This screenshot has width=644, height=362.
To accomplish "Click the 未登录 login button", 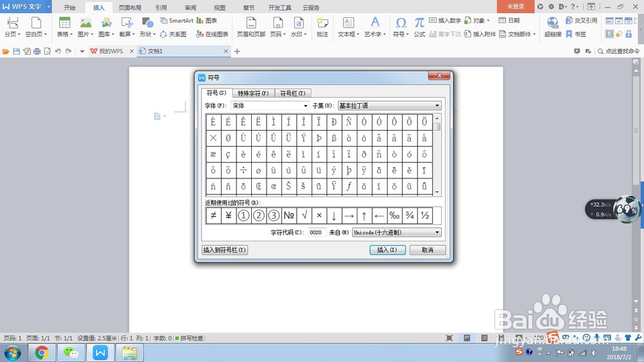I will [515, 6].
